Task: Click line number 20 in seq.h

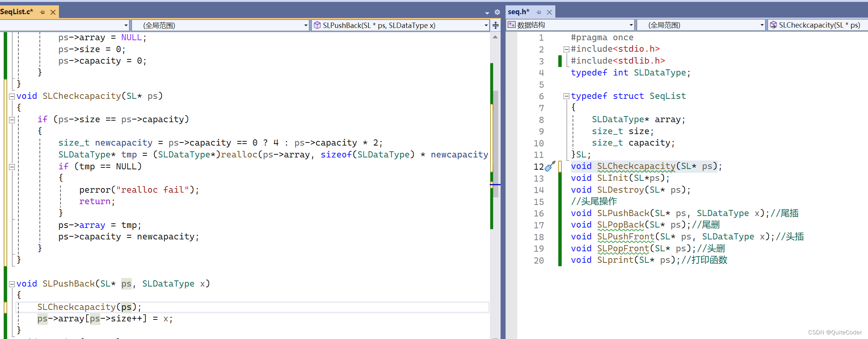Action: coord(538,260)
